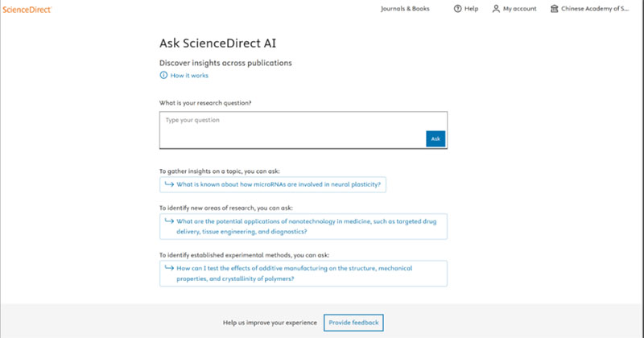
Task: Select the microRNAs neural plasticity example question
Action: click(x=278, y=184)
